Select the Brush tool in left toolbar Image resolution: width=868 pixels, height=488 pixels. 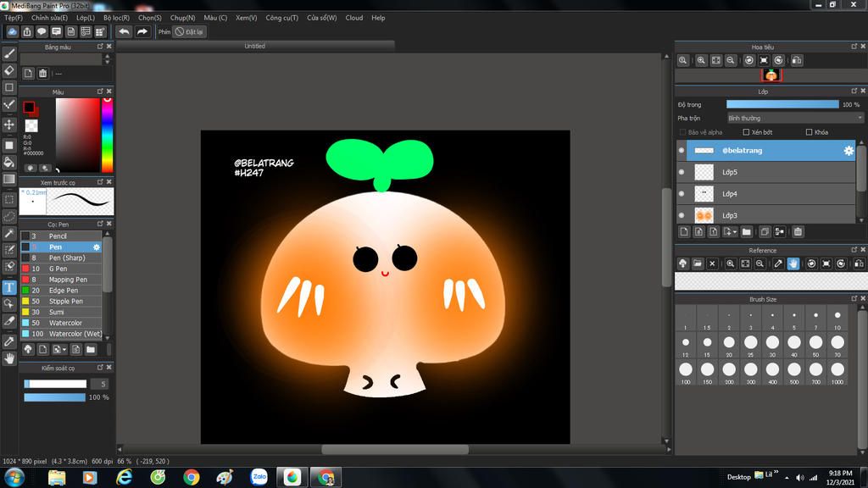click(x=9, y=53)
